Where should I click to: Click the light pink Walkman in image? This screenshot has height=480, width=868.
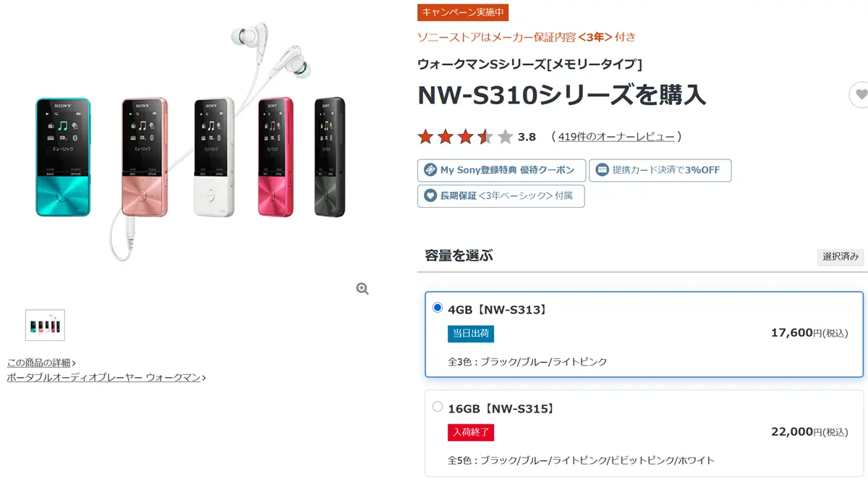144,157
